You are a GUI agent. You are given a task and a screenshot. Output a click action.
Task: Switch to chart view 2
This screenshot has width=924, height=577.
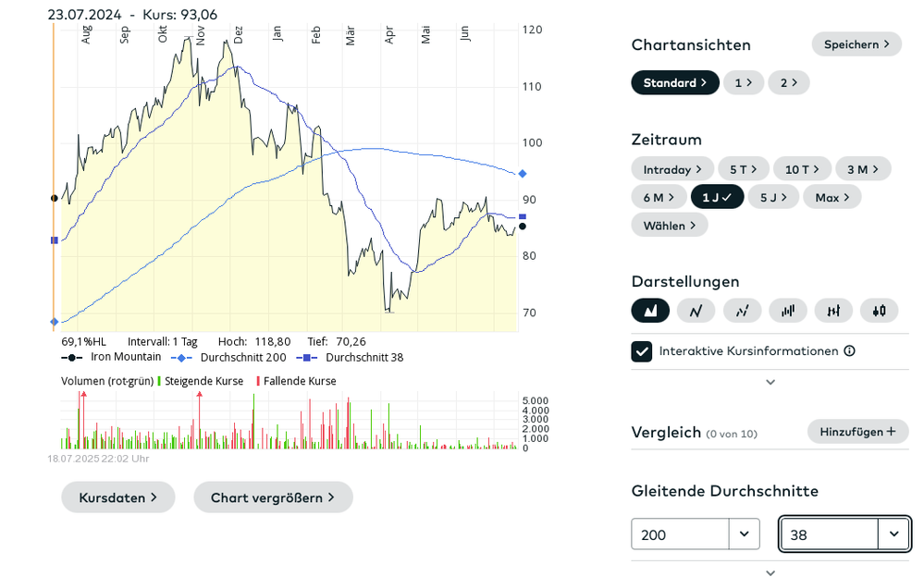point(789,82)
